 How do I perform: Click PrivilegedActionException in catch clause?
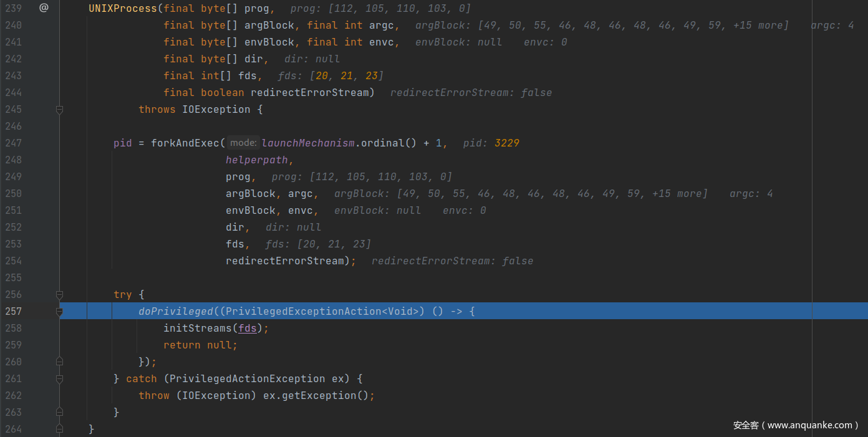(248, 378)
